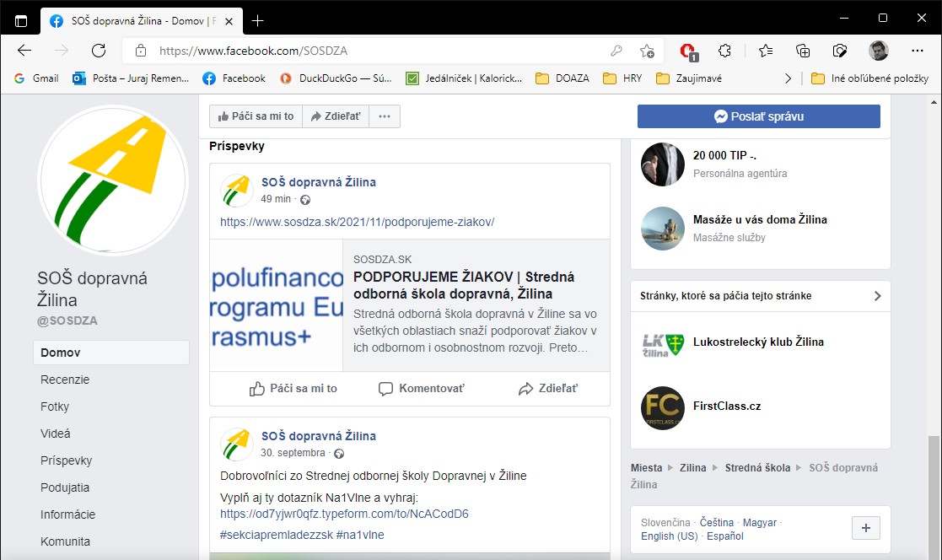
Task: Go back with the browser back arrow
Action: tap(24, 51)
